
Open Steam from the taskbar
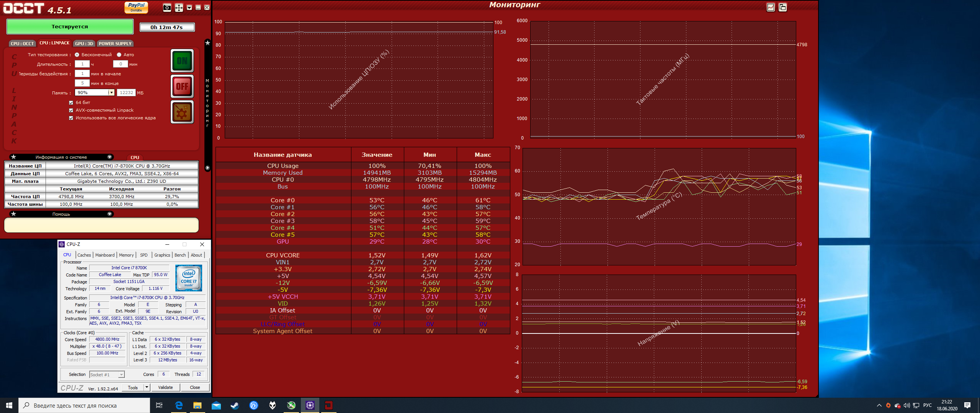pyautogui.click(x=235, y=405)
